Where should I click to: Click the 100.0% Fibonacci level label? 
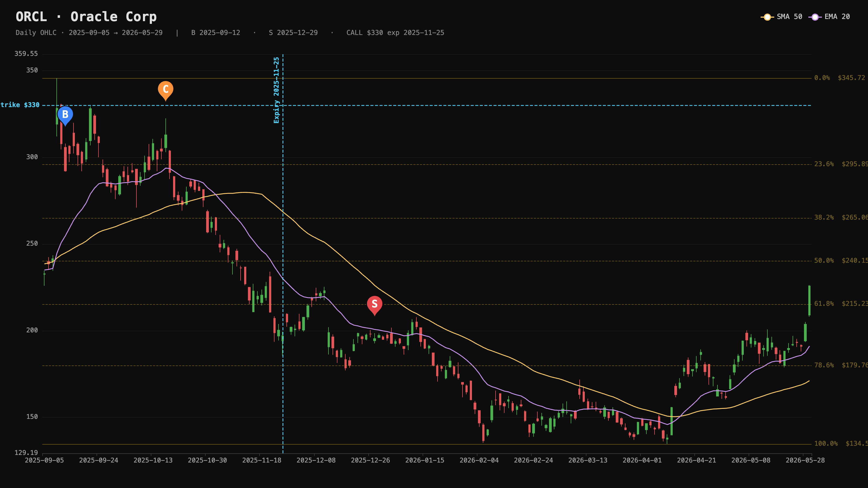pyautogui.click(x=826, y=444)
